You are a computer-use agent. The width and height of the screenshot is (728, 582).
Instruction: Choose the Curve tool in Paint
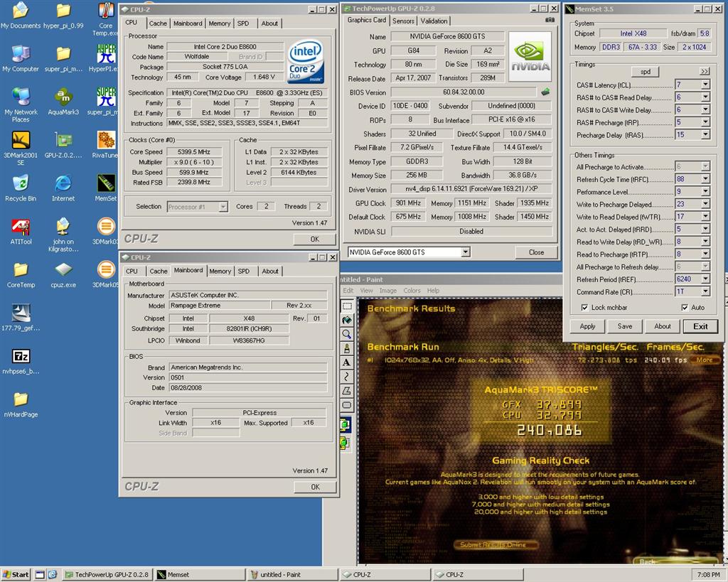347,377
